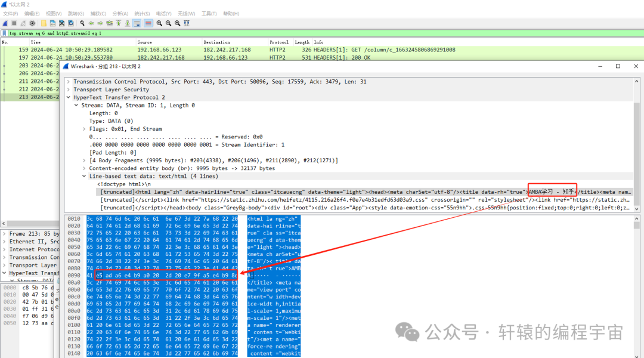The image size is (644, 358).
Task: Stop the running capture
Action: [14, 23]
